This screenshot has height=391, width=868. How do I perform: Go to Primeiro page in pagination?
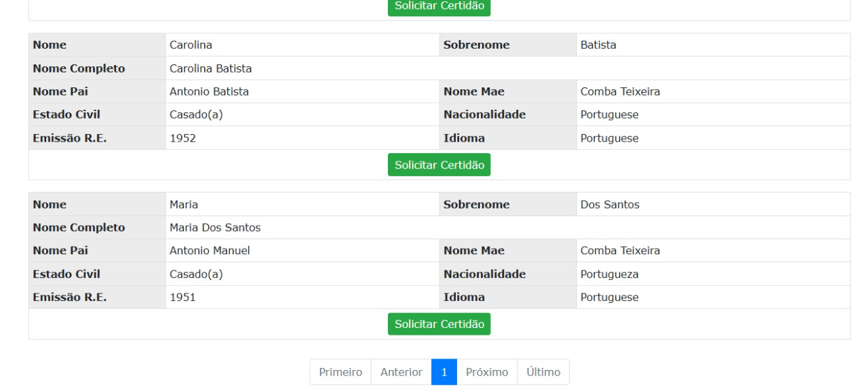tap(340, 372)
